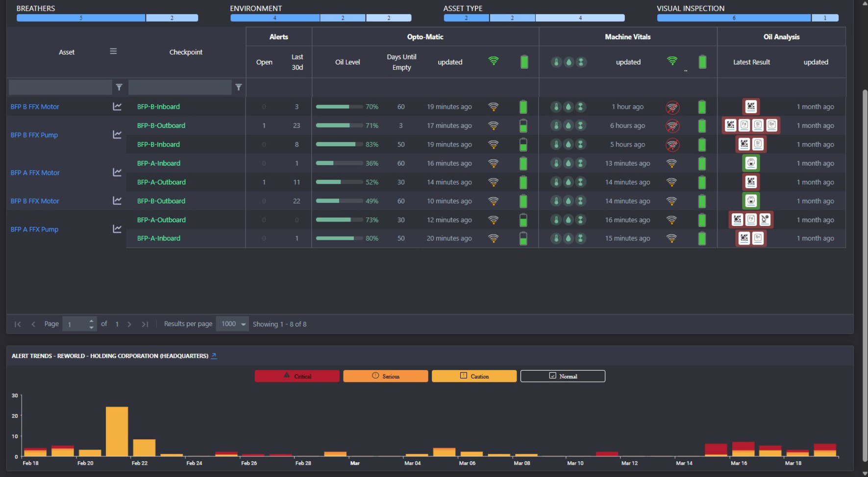Click the Breathers bar segment showing 5
This screenshot has width=868, height=477.
81,18
